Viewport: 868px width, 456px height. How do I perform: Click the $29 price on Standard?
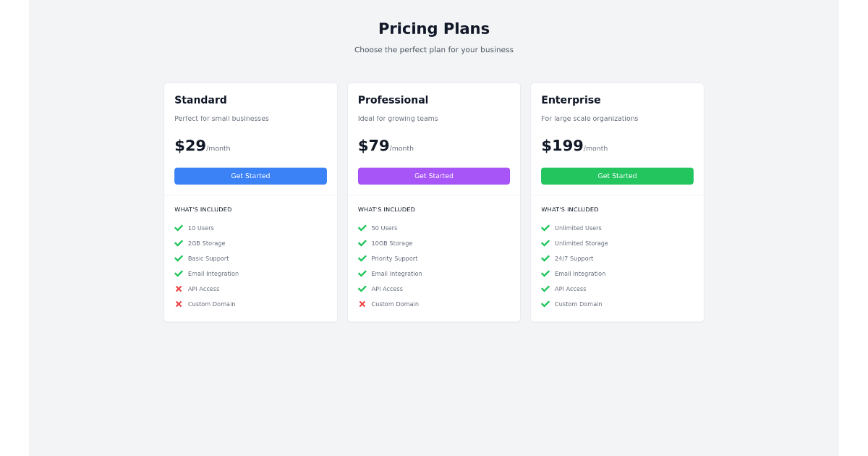189,145
